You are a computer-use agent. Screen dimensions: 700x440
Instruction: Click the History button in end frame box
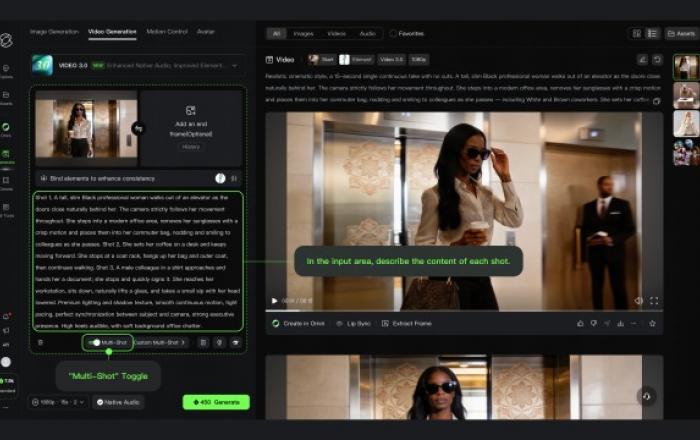click(x=190, y=146)
